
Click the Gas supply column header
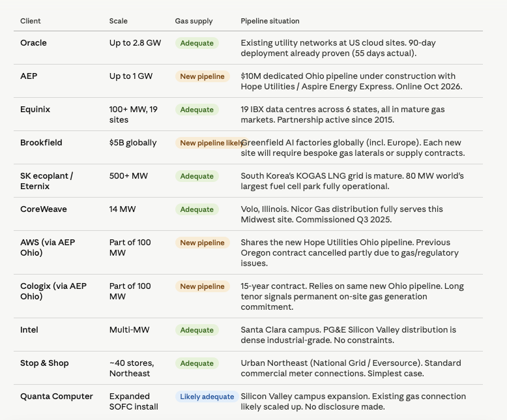(x=194, y=21)
